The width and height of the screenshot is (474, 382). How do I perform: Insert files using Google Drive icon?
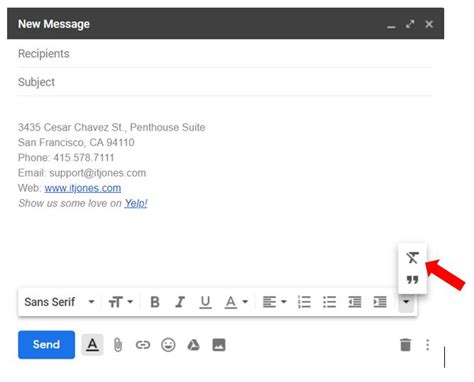pyautogui.click(x=193, y=345)
